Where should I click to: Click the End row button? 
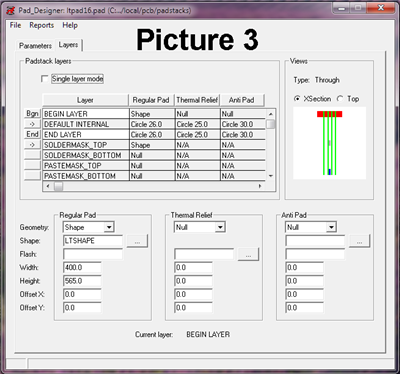[x=33, y=134]
